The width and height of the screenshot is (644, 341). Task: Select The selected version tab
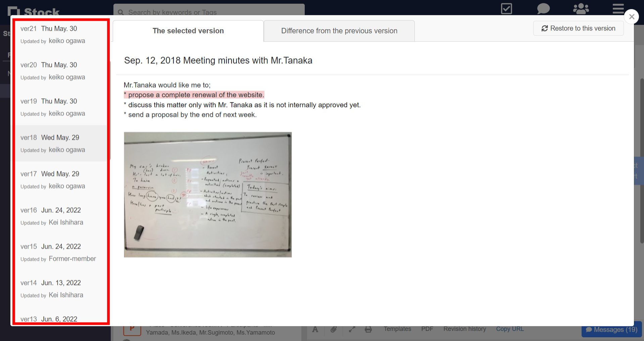pos(188,31)
